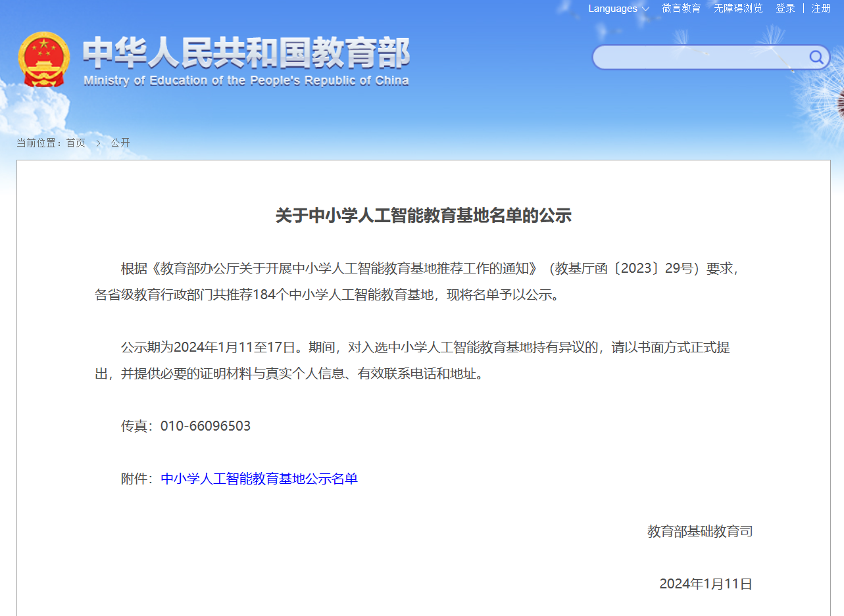The width and height of the screenshot is (844, 616).
Task: Open attachment 中小学人工智能教育基地公示名单
Action: point(259,479)
